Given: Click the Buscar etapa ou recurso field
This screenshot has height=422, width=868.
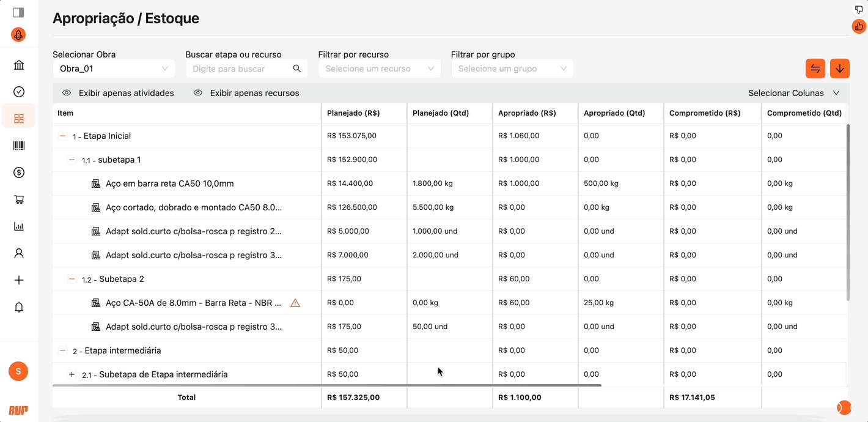Looking at the screenshot, I should coord(240,68).
